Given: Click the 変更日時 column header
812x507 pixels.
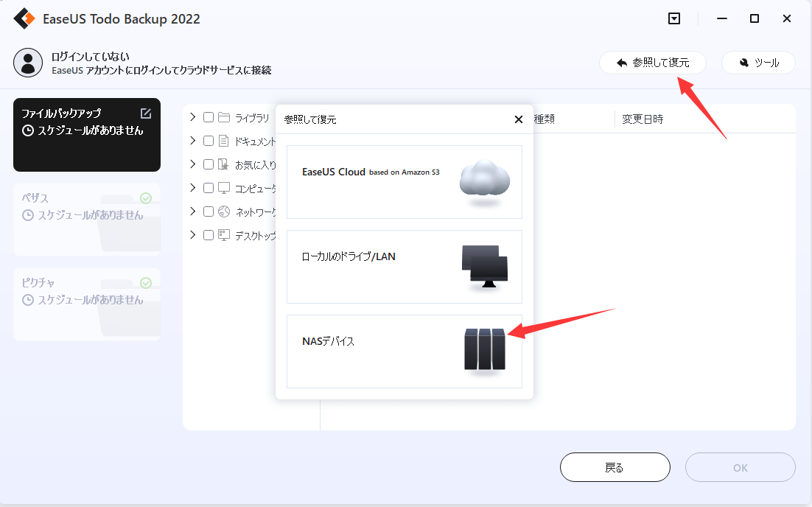Looking at the screenshot, I should [643, 119].
